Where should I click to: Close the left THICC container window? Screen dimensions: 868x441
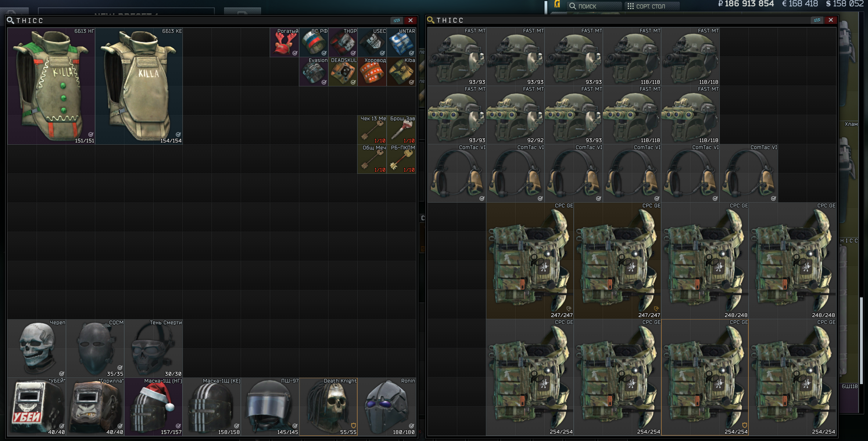point(411,20)
